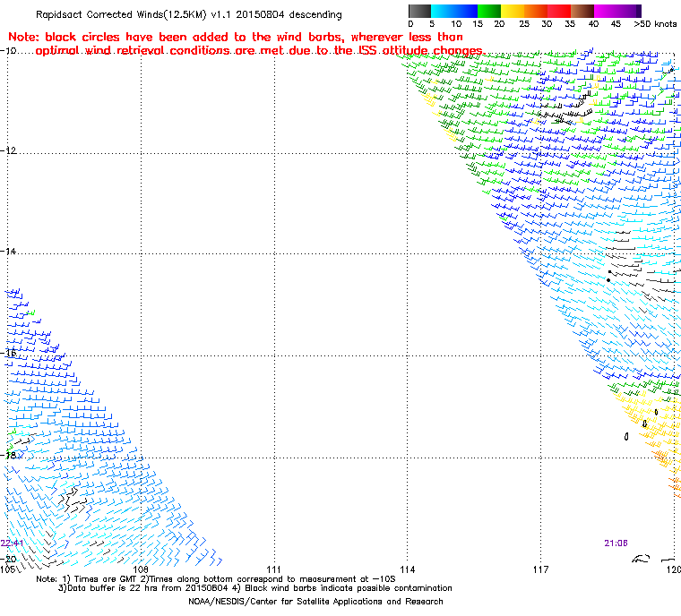Click the 105 longitude axis label
This screenshot has height=616, width=681.
click(x=7, y=569)
